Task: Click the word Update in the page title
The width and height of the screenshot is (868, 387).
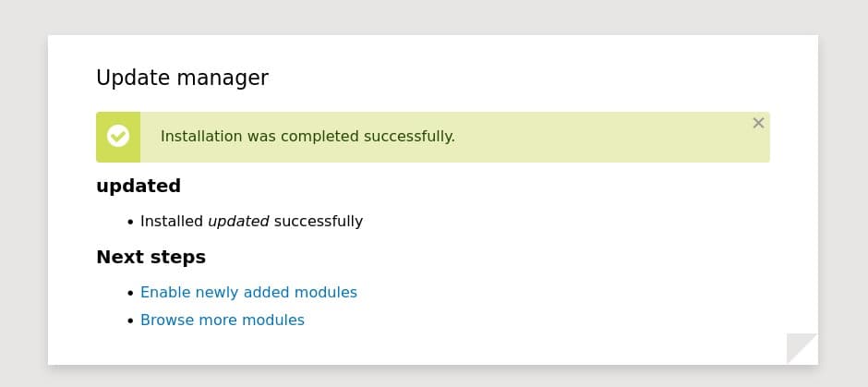Action: (127, 78)
